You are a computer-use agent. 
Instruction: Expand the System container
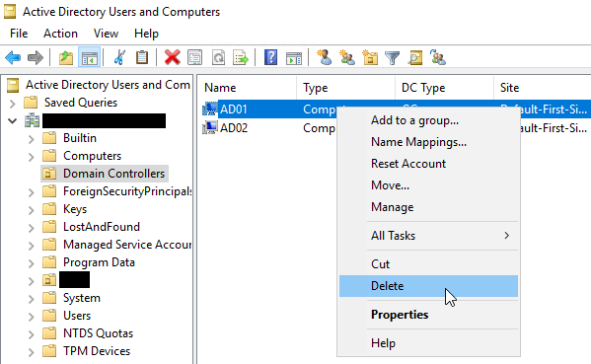click(x=31, y=298)
